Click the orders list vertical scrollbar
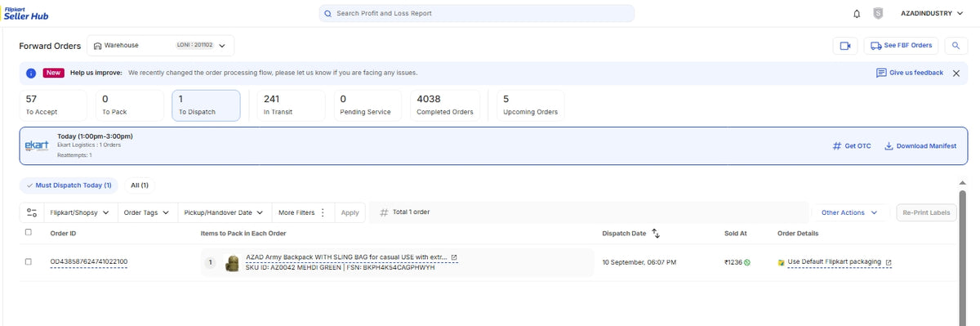This screenshot has width=980, height=326. (962, 257)
